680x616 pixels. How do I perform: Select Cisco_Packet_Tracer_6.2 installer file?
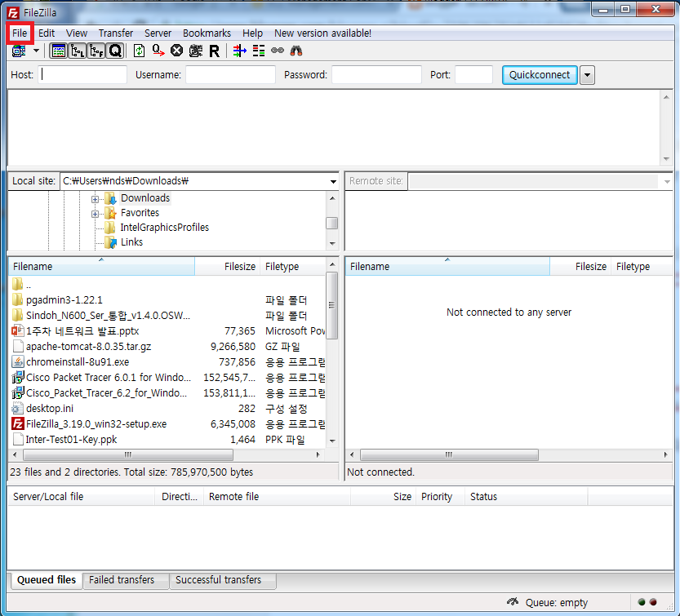107,393
